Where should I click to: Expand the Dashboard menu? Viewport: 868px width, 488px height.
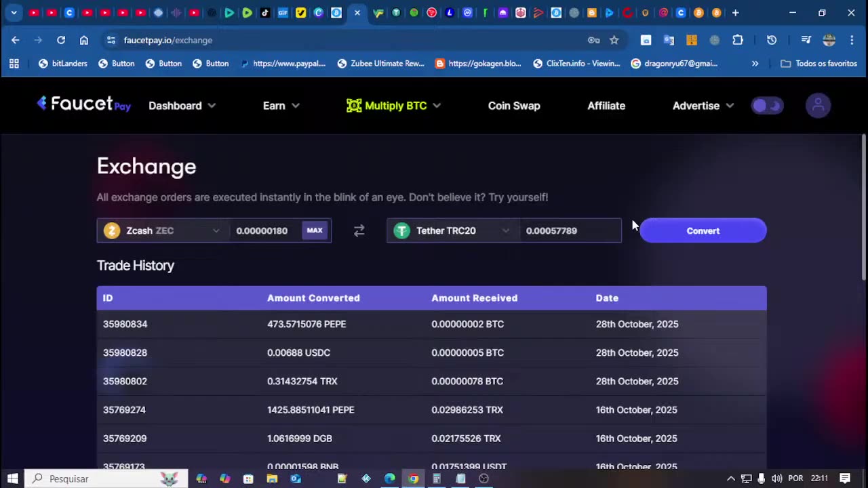[x=182, y=106]
